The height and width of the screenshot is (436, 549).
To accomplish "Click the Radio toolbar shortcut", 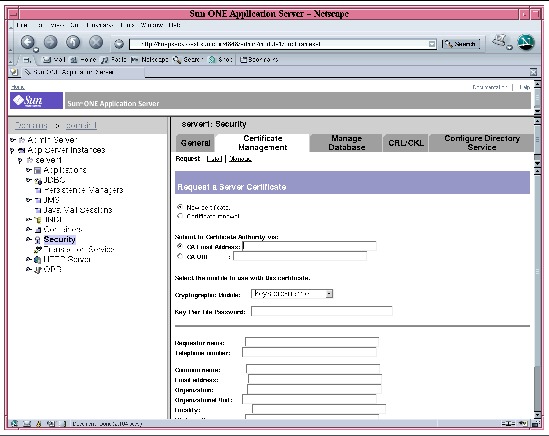I will pos(113,60).
